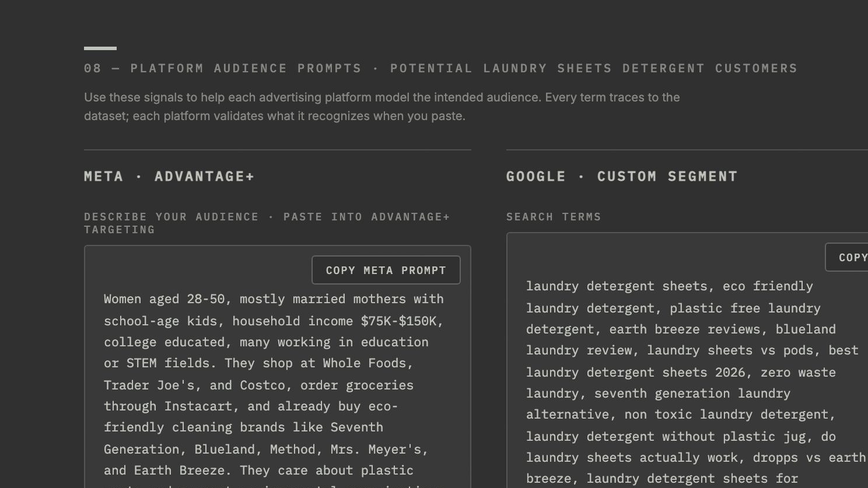Viewport: 868px width, 488px height.
Task: Click the line 'or STEM fields. They shop at Whole Foods,'
Action: click(258, 363)
